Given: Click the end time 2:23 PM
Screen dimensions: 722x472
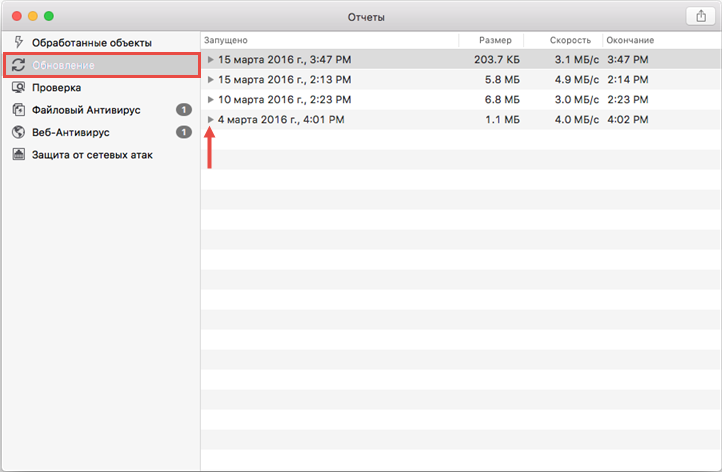Looking at the screenshot, I should [628, 99].
